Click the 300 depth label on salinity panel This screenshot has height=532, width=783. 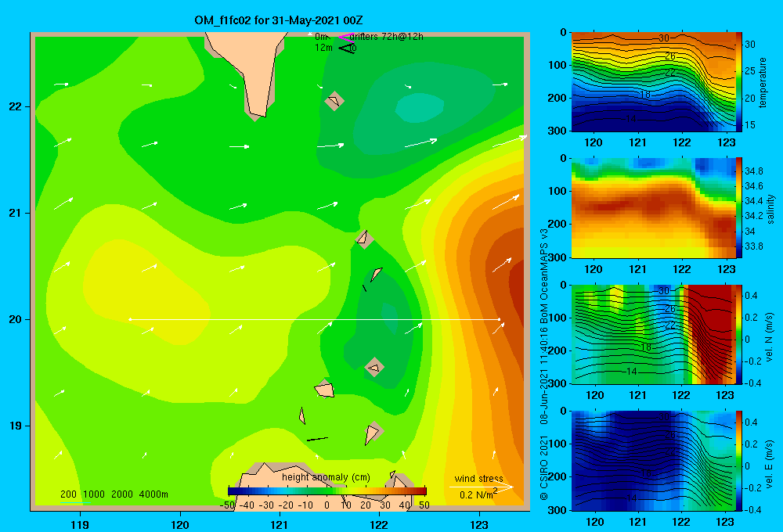pos(559,258)
